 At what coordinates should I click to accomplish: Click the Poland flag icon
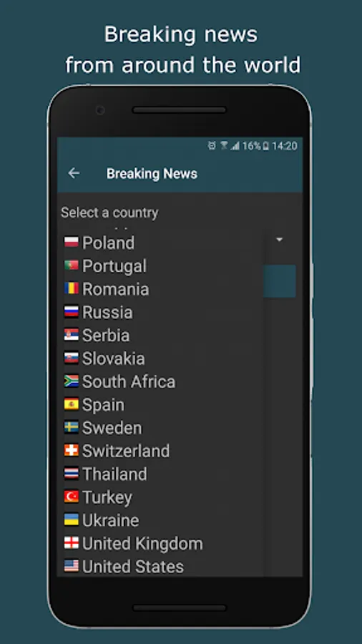pos(72,243)
